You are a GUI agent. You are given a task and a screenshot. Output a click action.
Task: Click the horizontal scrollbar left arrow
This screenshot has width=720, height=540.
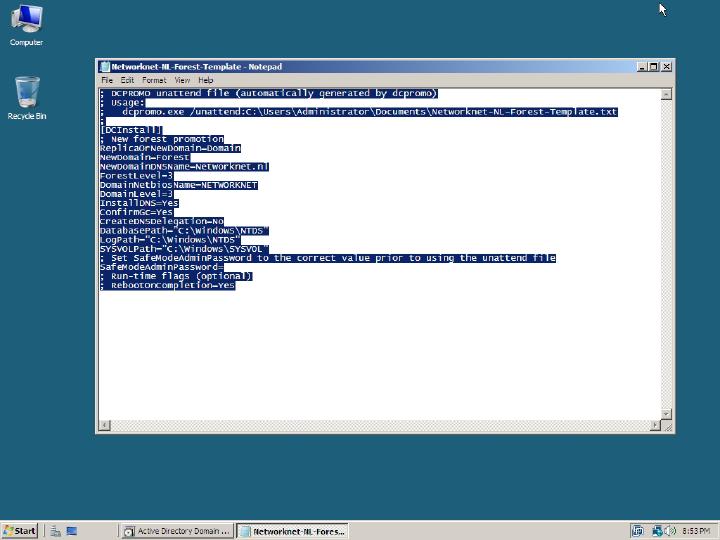click(104, 425)
